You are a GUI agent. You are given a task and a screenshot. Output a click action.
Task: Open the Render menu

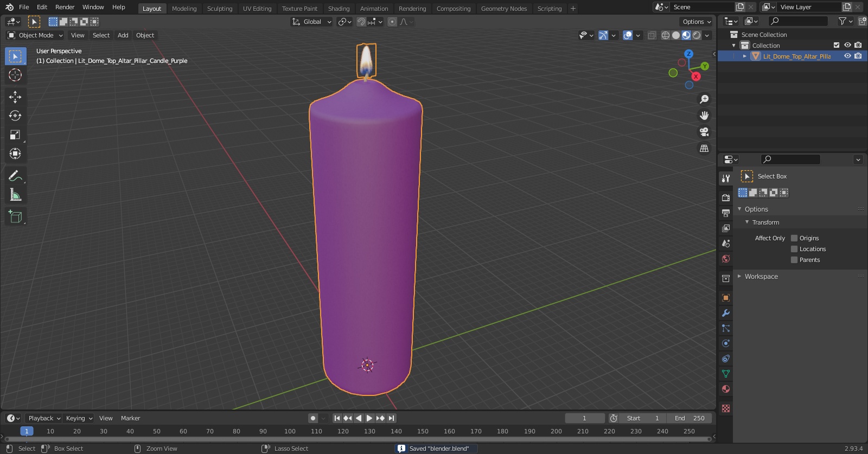[x=65, y=7]
